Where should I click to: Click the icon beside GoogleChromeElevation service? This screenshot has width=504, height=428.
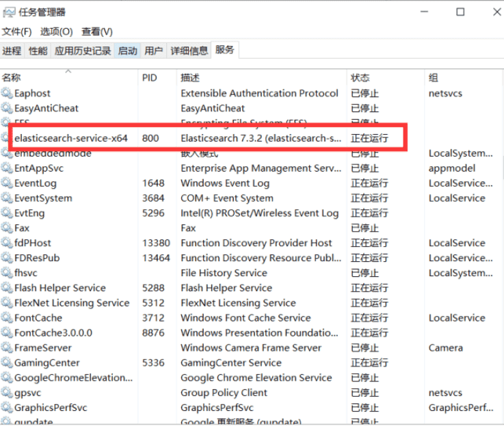[x=6, y=377]
